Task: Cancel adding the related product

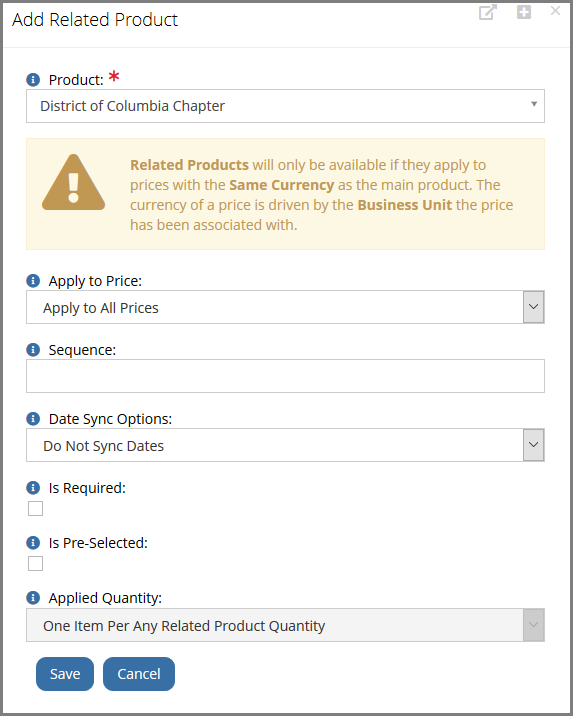Action: point(139,674)
